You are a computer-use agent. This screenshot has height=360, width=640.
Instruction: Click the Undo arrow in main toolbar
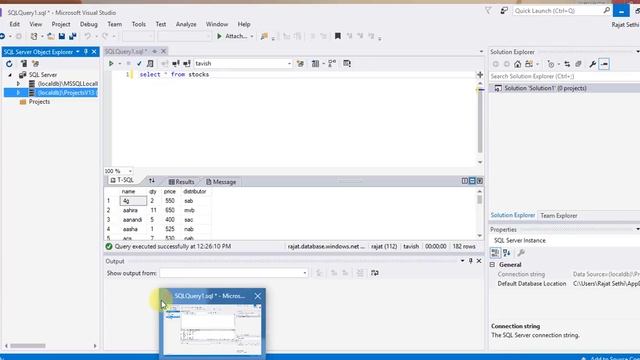click(x=87, y=36)
